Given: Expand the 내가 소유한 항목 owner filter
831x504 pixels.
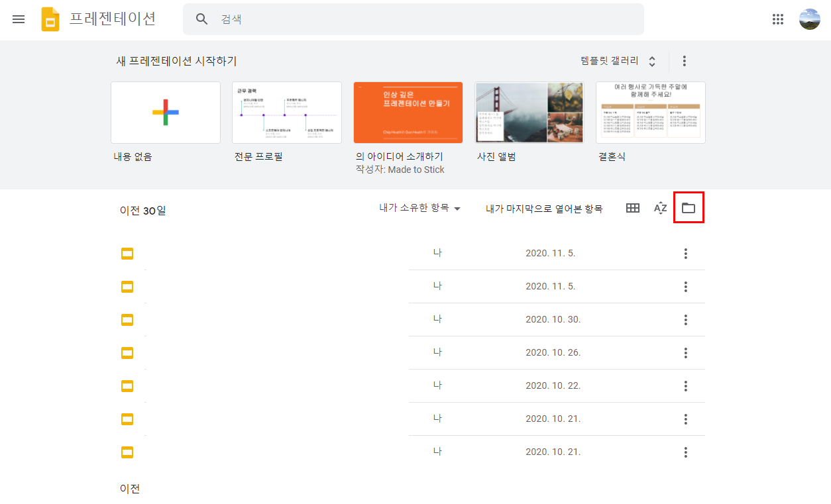Looking at the screenshot, I should point(420,208).
